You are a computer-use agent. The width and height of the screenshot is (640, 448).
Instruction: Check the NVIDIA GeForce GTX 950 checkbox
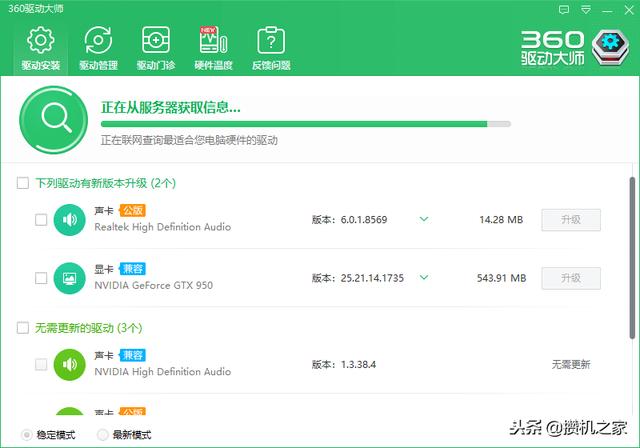pos(41,278)
